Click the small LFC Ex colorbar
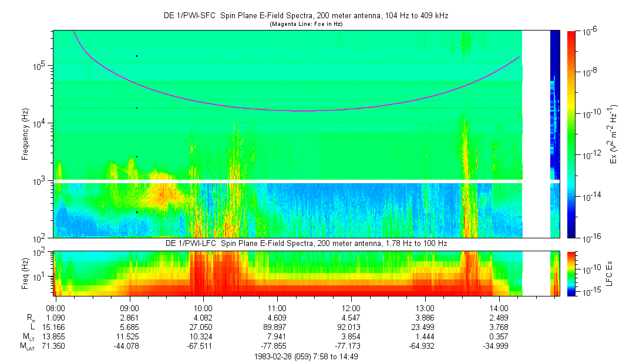Viewport: 636px width, 364px height. (572, 273)
